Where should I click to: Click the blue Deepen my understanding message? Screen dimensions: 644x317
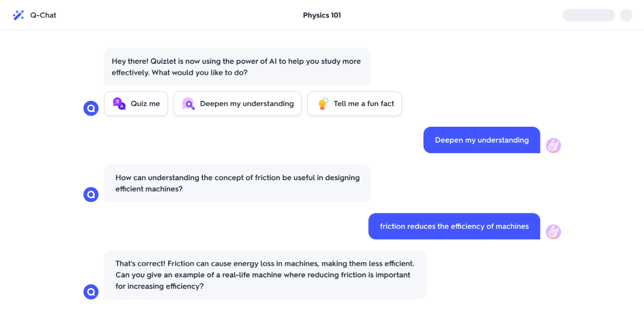pos(481,140)
